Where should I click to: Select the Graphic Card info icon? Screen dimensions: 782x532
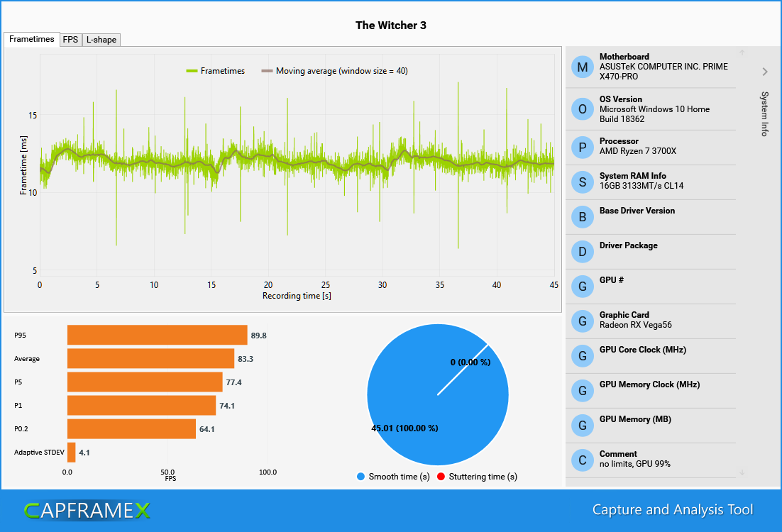[582, 321]
